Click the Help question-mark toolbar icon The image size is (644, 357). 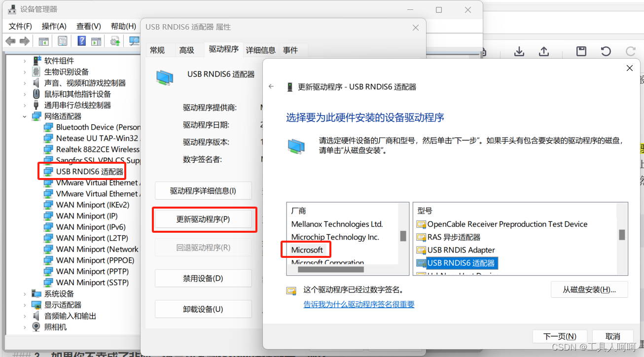tap(82, 41)
